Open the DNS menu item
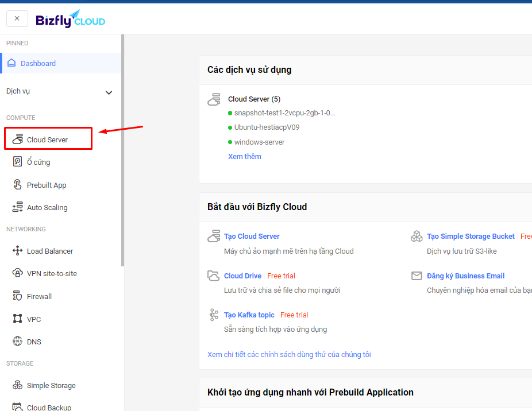This screenshot has width=532, height=411. [x=34, y=342]
